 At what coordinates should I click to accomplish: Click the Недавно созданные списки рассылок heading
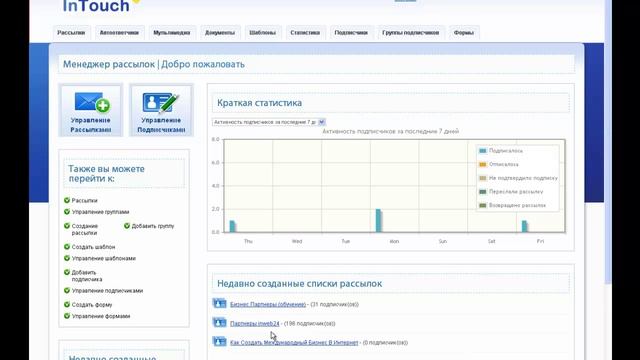(x=300, y=283)
